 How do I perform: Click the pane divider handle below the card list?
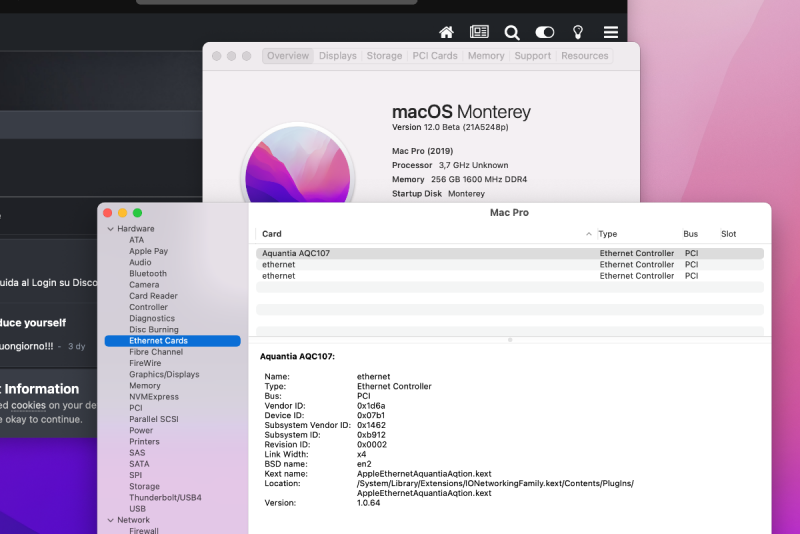510,340
